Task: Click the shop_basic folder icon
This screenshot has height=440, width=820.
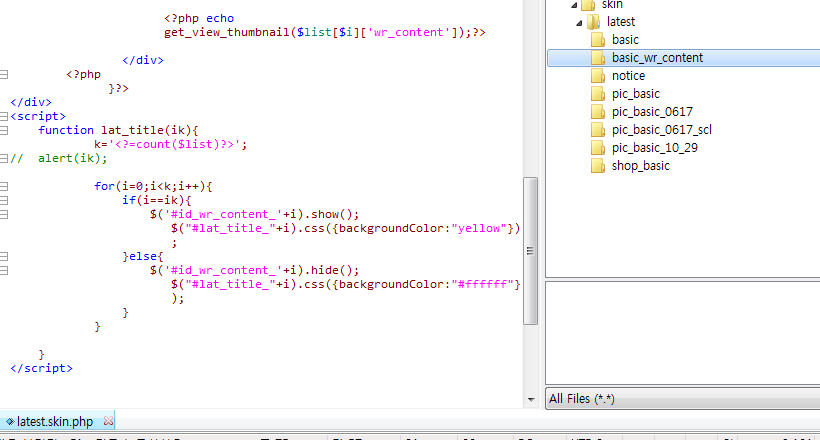Action: point(598,166)
